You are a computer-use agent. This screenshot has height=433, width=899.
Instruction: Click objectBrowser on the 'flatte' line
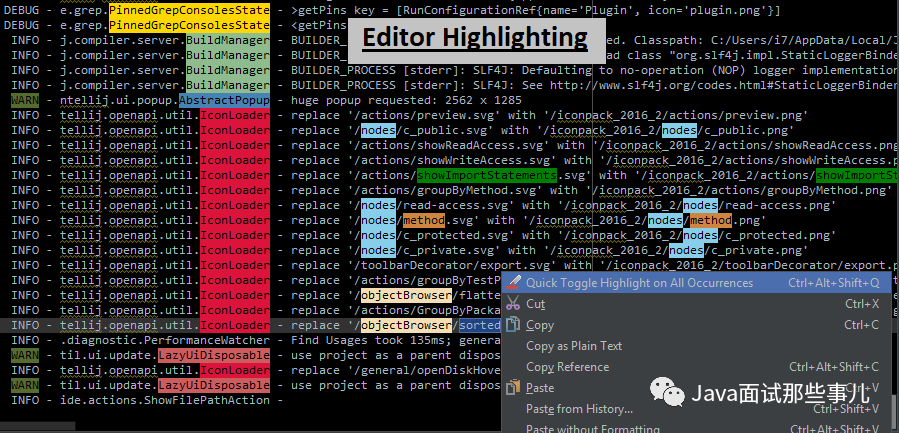point(406,295)
